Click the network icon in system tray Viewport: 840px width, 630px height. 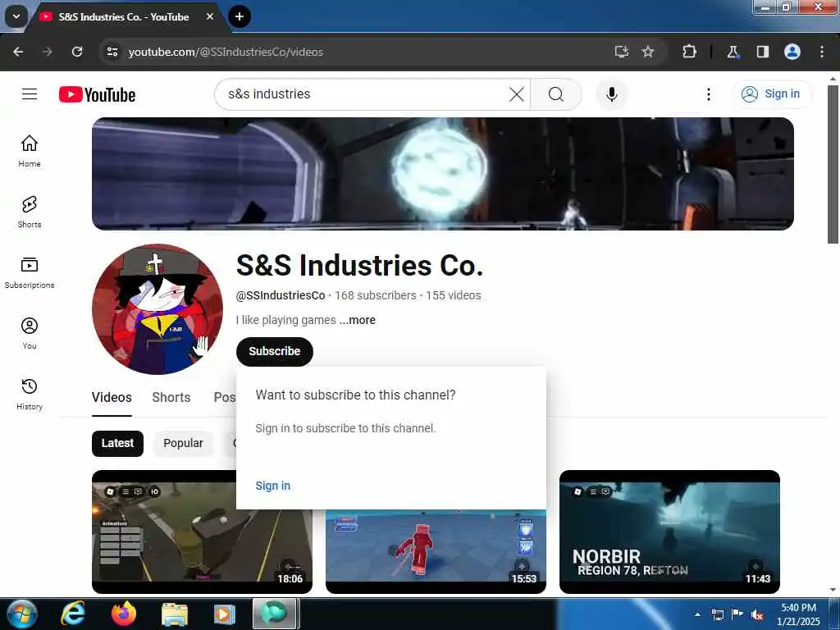717,614
